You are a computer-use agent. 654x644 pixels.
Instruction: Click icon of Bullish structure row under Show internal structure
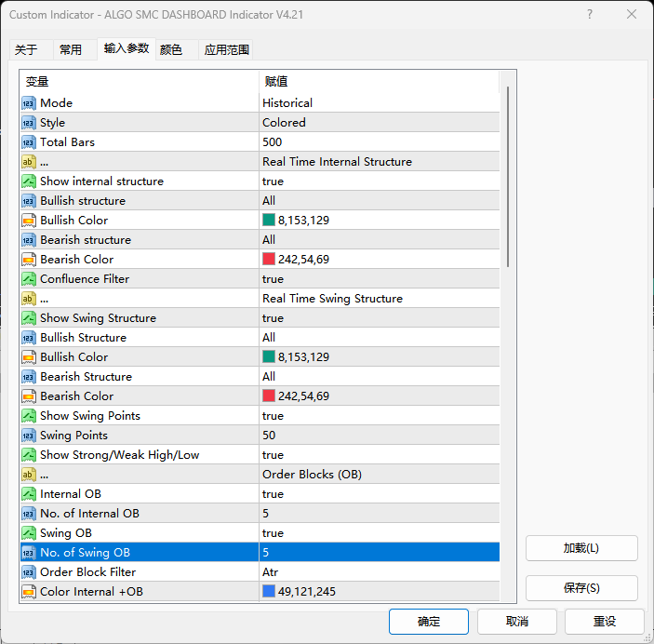[x=28, y=201]
